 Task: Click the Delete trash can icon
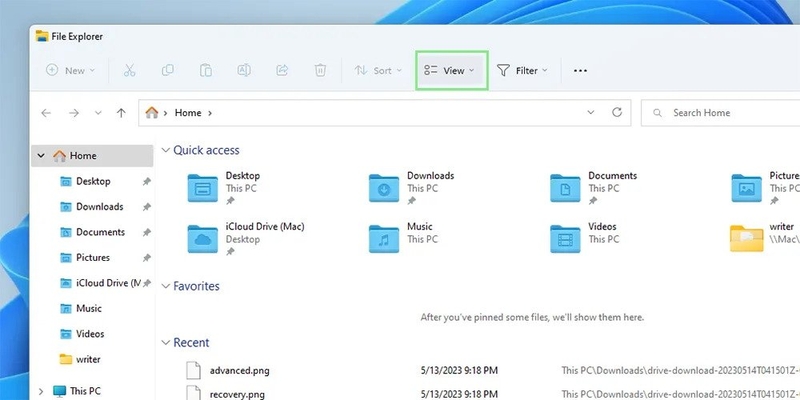[320, 70]
